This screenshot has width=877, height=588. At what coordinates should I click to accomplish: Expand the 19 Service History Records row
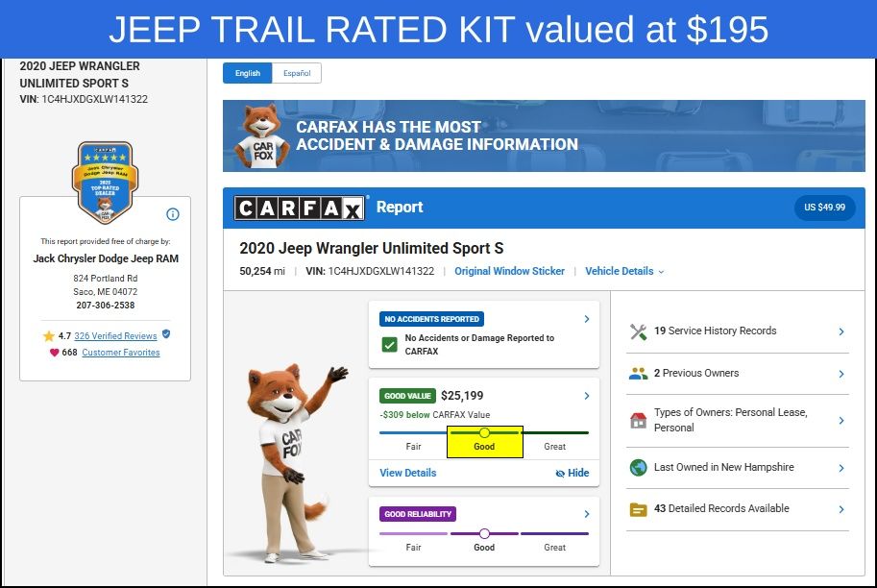click(737, 331)
